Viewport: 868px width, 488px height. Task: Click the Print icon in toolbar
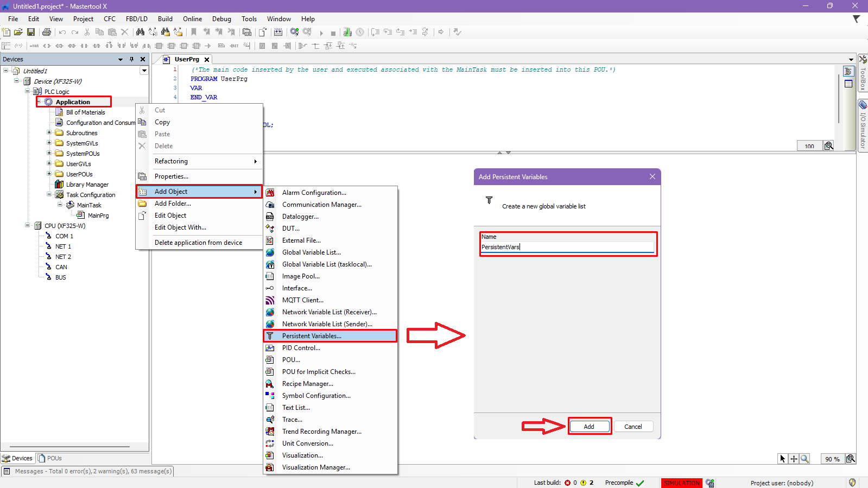47,32
